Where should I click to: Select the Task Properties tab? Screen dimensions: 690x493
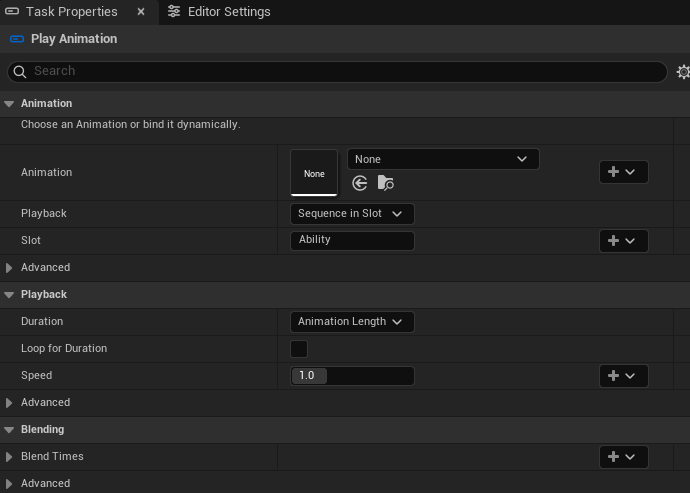(x=79, y=12)
